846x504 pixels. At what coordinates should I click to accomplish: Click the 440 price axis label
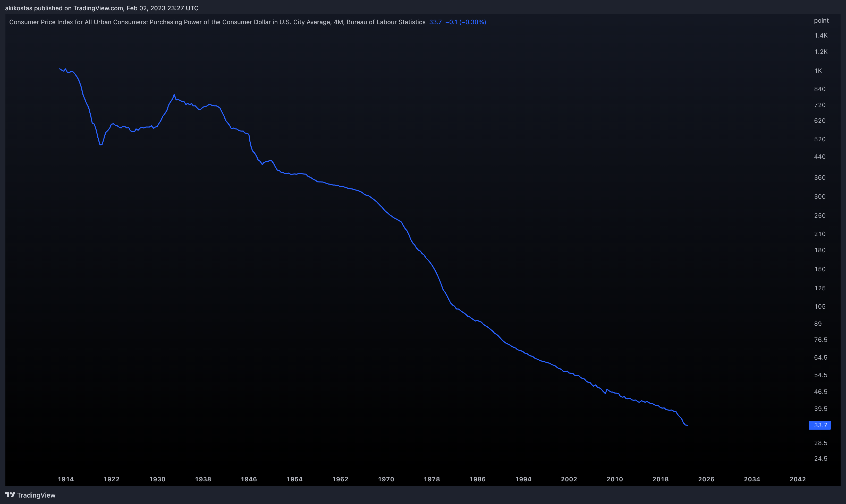click(820, 157)
